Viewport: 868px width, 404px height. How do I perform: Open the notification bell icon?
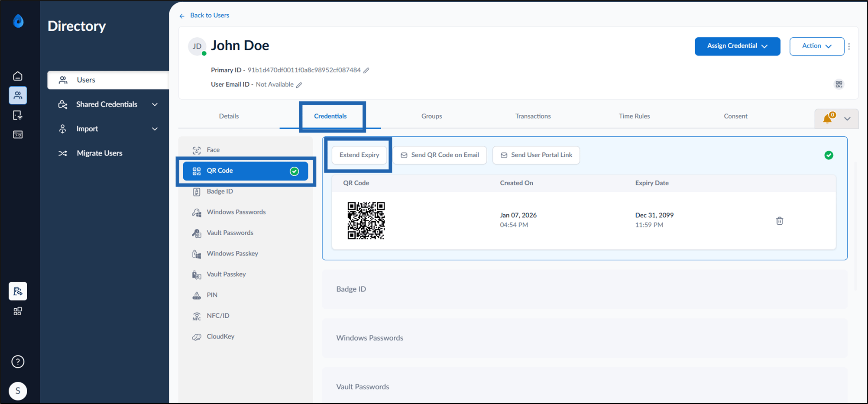(828, 118)
